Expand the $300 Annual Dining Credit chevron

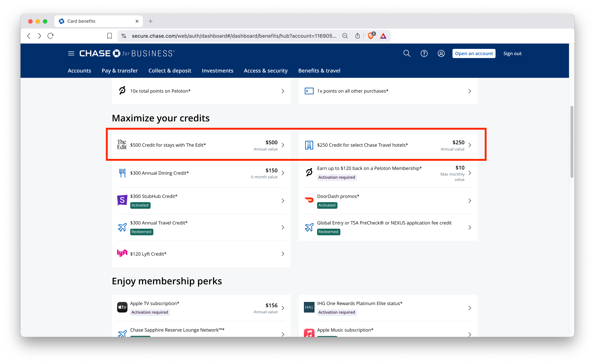(283, 173)
